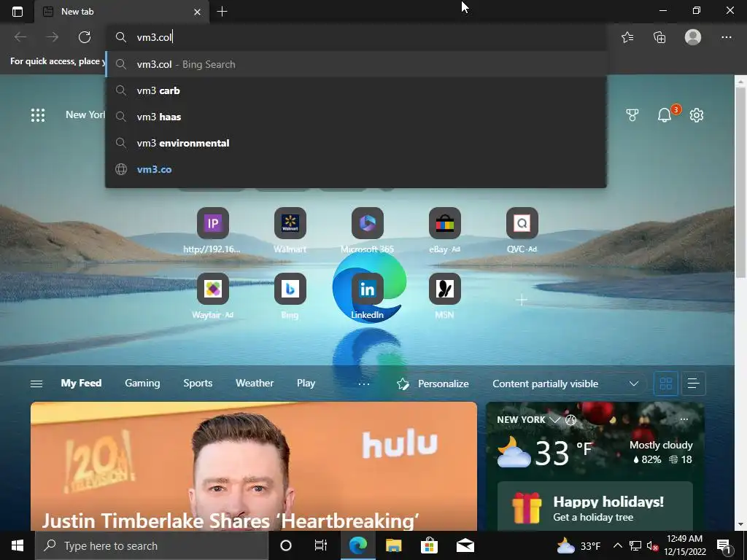This screenshot has width=747, height=560.
Task: Expand NEW YORK weather location dropdown
Action: 554,419
